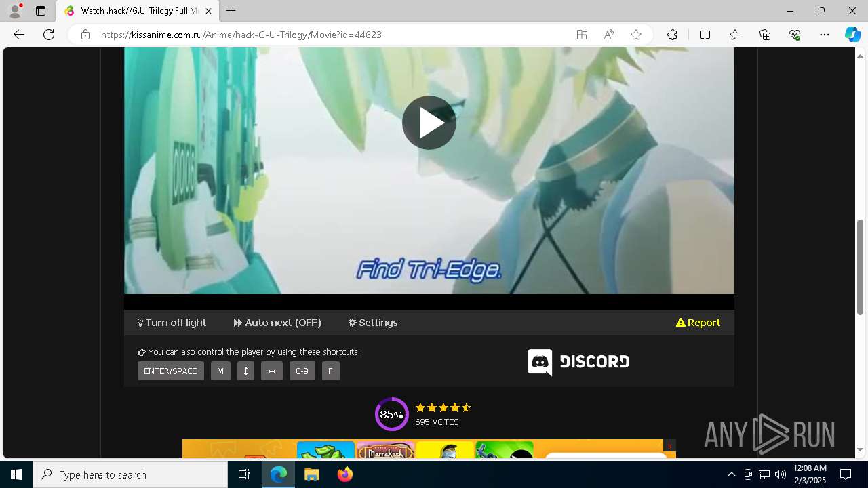View site information lock icon

click(85, 35)
